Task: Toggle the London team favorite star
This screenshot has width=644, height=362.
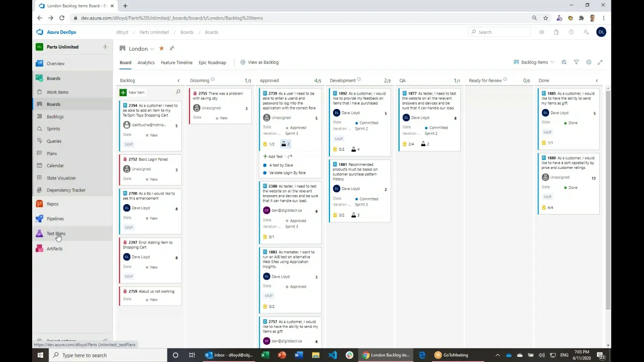Action: 162,49
